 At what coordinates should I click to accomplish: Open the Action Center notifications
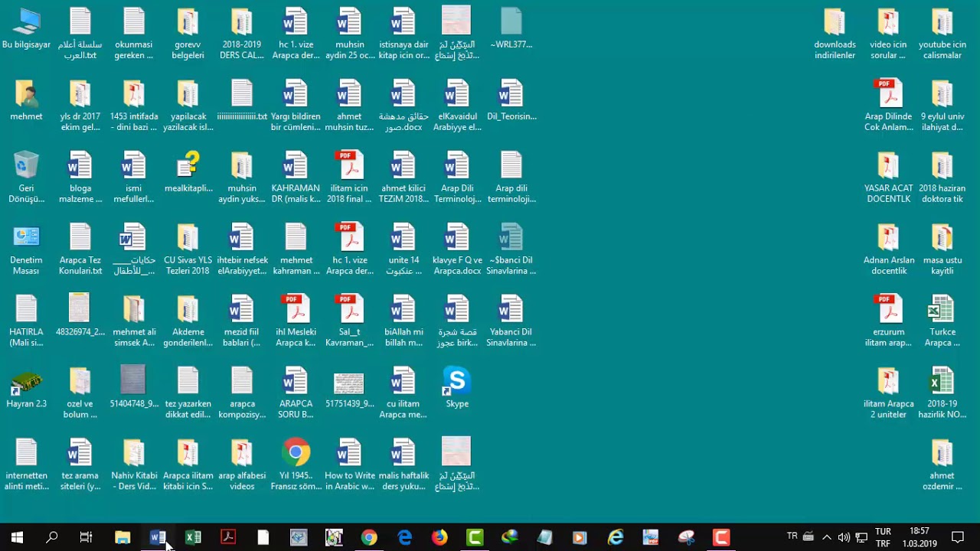pos(958,537)
